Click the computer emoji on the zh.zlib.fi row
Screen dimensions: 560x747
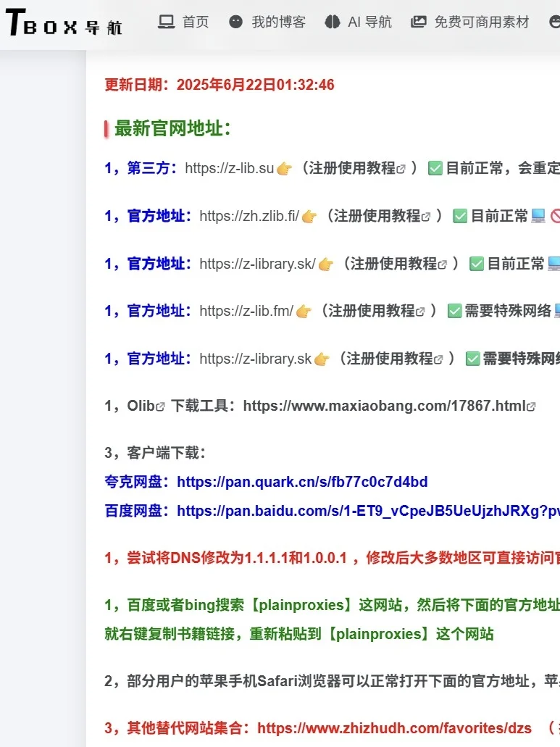pos(538,217)
